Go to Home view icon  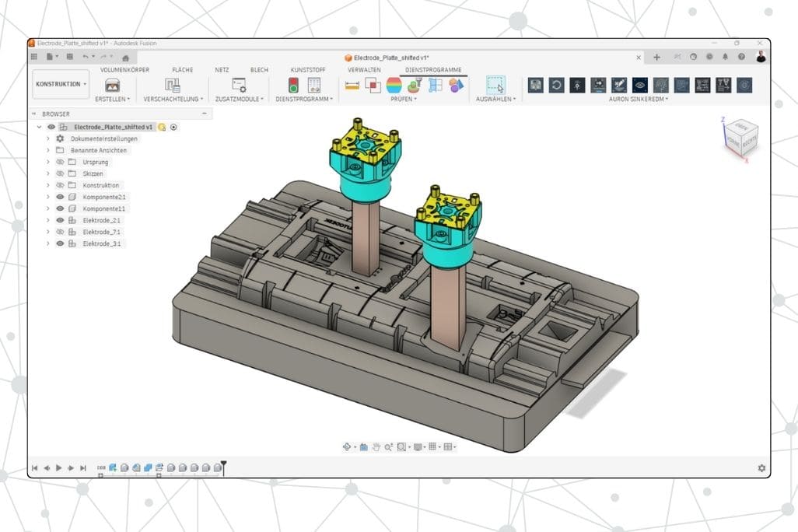126,58
